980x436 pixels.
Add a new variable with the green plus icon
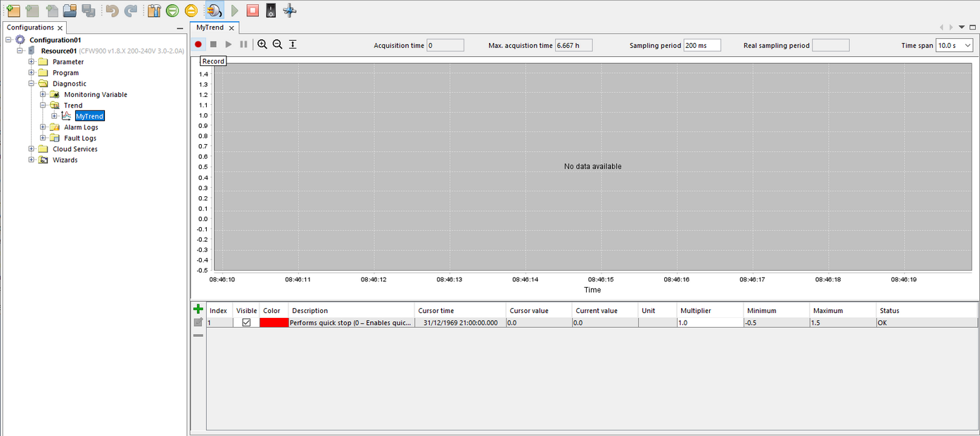[198, 309]
